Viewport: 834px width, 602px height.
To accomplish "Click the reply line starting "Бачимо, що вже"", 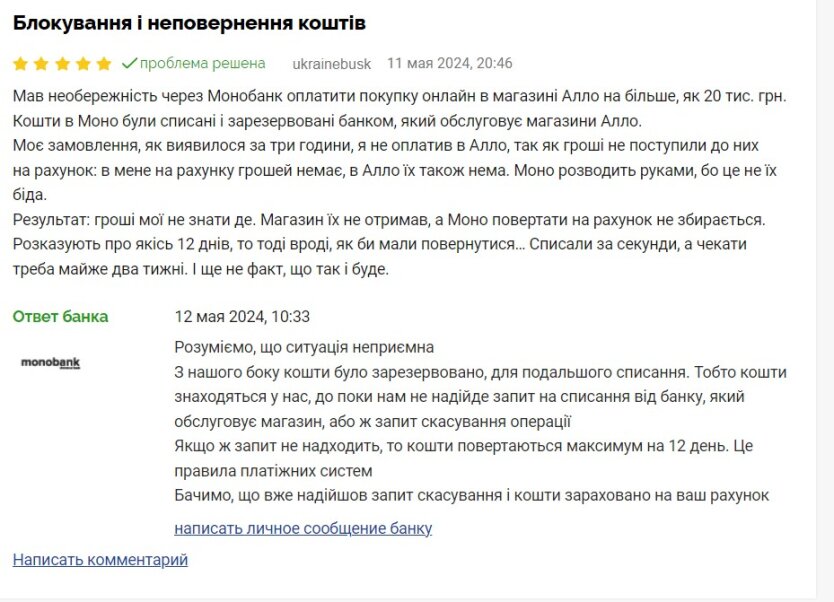I will click(x=471, y=496).
